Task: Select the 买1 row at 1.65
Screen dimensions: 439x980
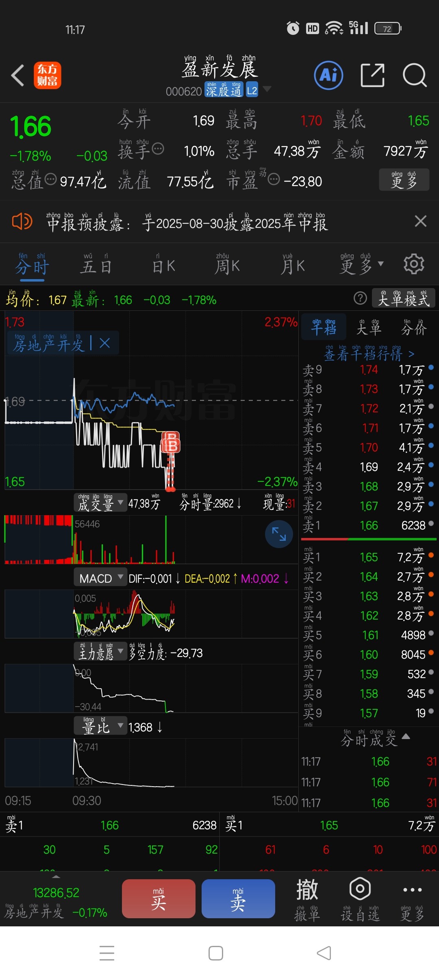Action: (x=368, y=557)
